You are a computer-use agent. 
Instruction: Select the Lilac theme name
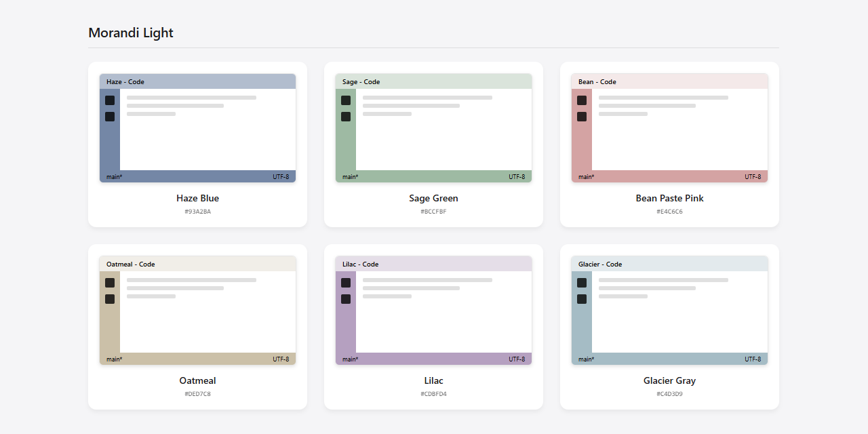point(433,381)
